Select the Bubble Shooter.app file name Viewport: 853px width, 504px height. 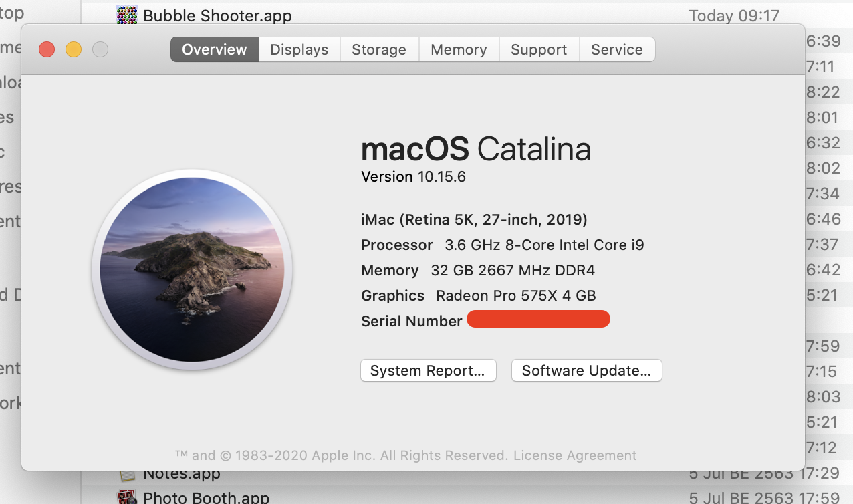pyautogui.click(x=217, y=15)
